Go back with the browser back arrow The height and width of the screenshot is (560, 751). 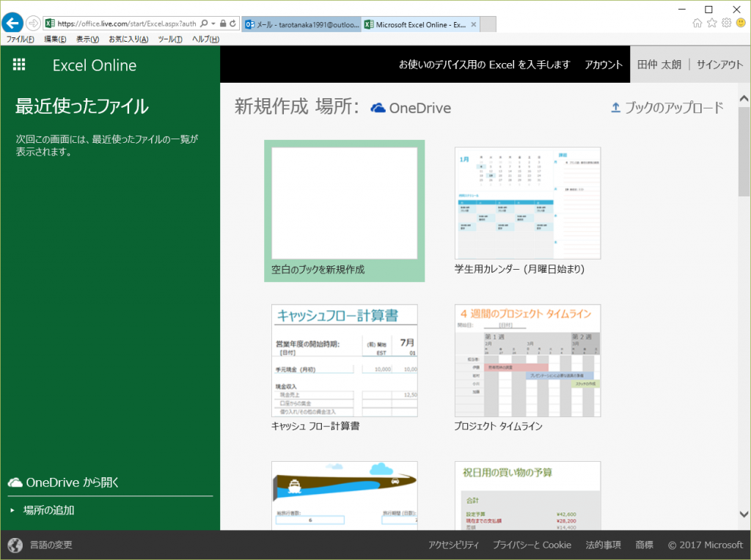(12, 23)
